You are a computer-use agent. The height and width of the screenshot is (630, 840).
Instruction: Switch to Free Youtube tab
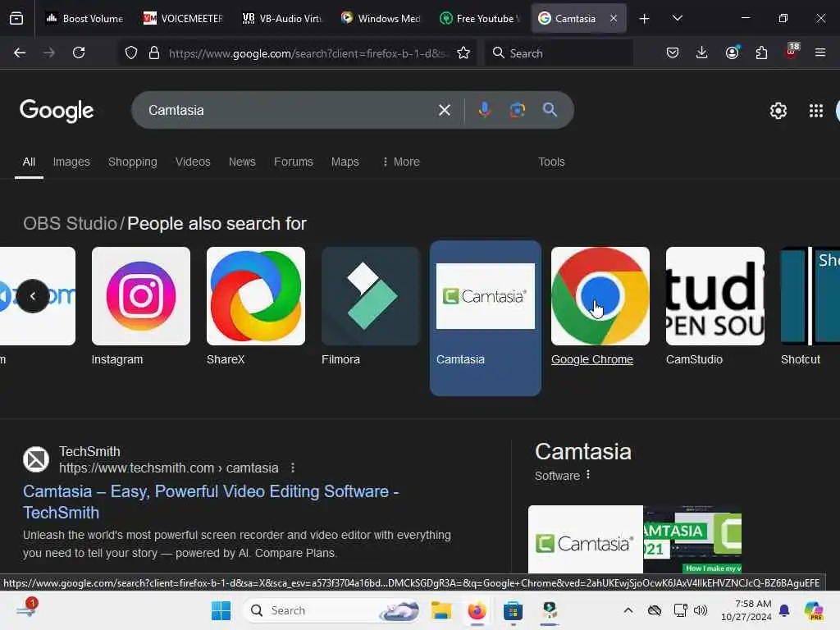tap(479, 18)
